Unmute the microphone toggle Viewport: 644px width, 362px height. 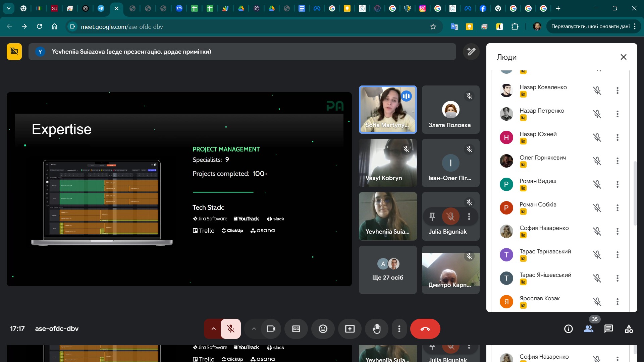point(231,329)
